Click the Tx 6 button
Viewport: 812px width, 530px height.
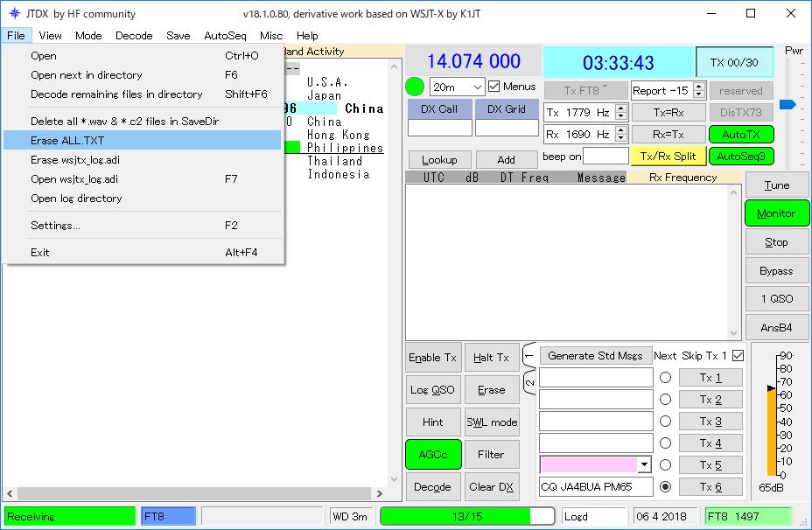(710, 486)
